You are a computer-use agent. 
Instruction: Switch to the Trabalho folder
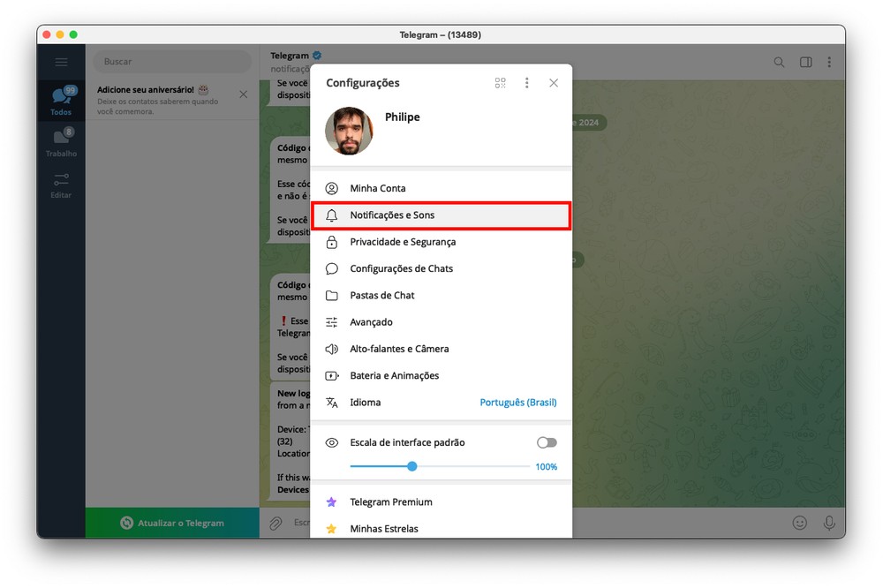point(61,142)
